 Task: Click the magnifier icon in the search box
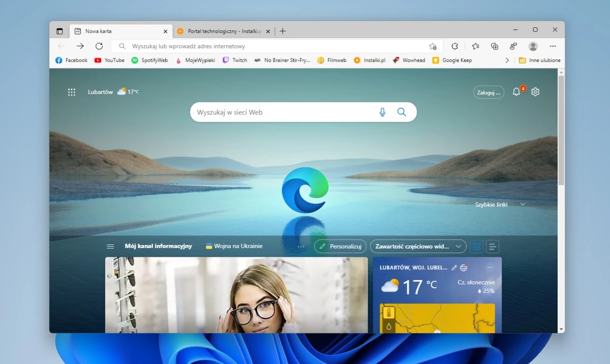click(402, 112)
